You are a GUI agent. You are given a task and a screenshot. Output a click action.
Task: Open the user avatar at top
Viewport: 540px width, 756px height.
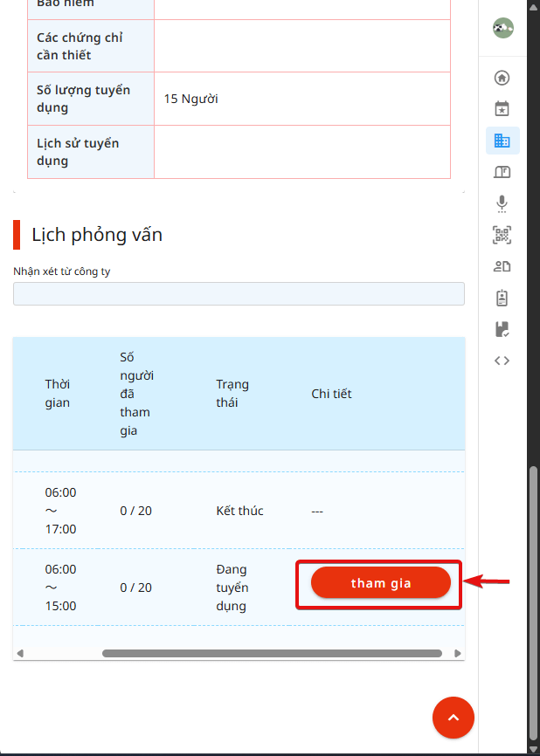point(502,28)
